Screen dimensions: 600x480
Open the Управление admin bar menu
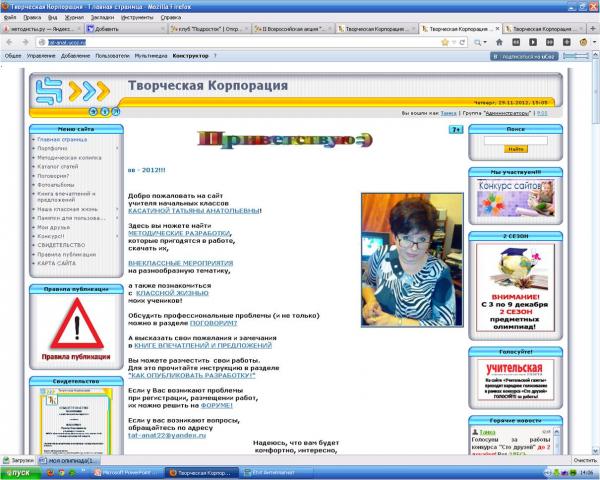coord(41,56)
